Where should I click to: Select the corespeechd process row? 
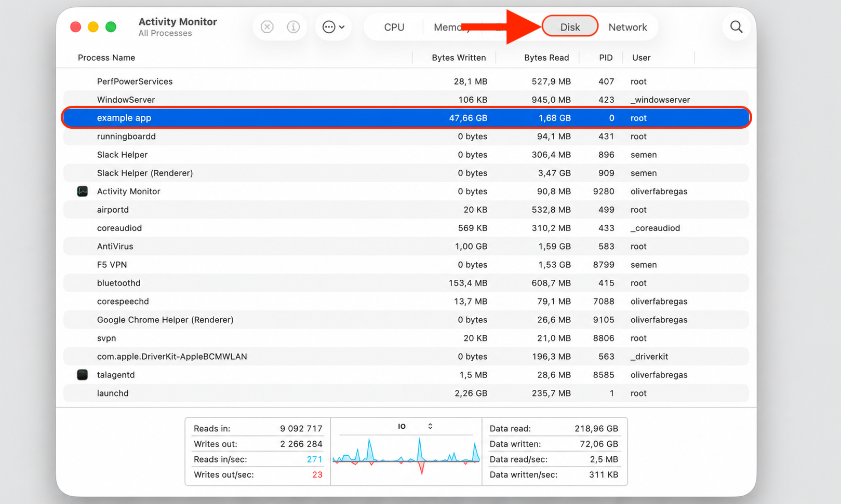[406, 302]
